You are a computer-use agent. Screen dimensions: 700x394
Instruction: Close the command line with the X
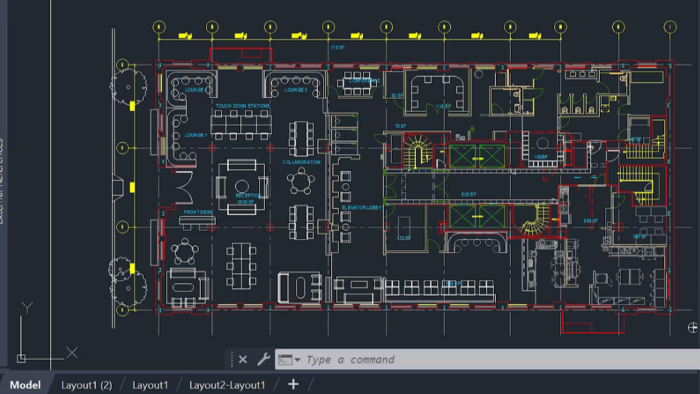click(243, 359)
